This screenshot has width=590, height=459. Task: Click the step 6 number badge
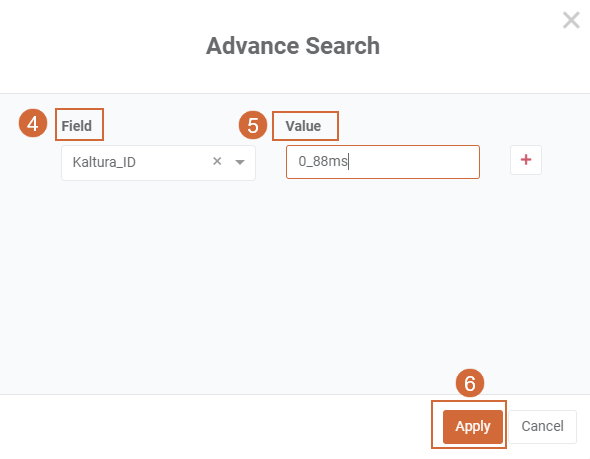pyautogui.click(x=470, y=383)
